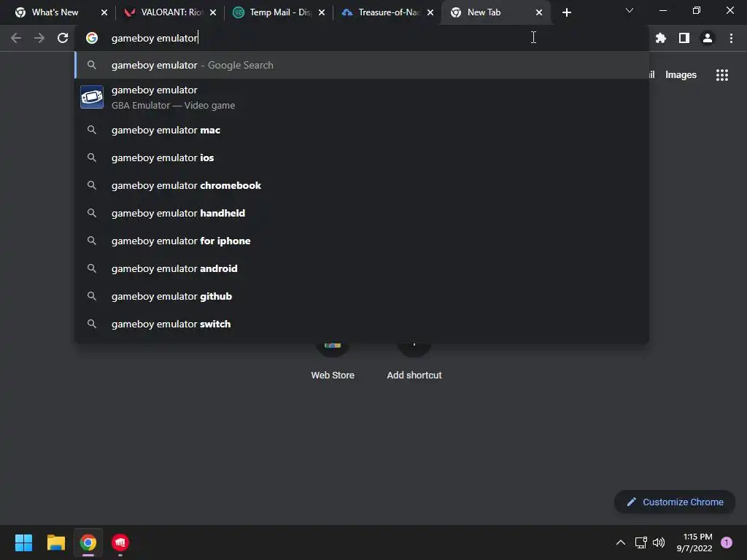Pick the 'gameboy emulator ios' suggestion
This screenshot has height=560, width=747.
coord(362,157)
